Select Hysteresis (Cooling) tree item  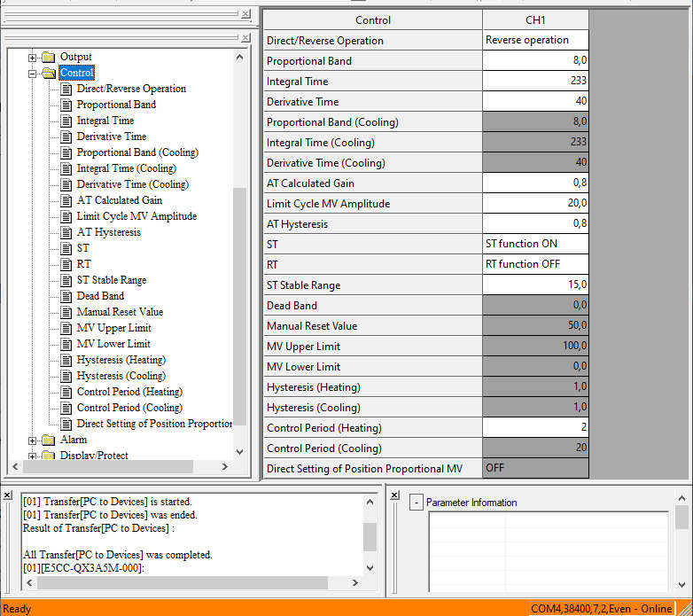coord(121,376)
